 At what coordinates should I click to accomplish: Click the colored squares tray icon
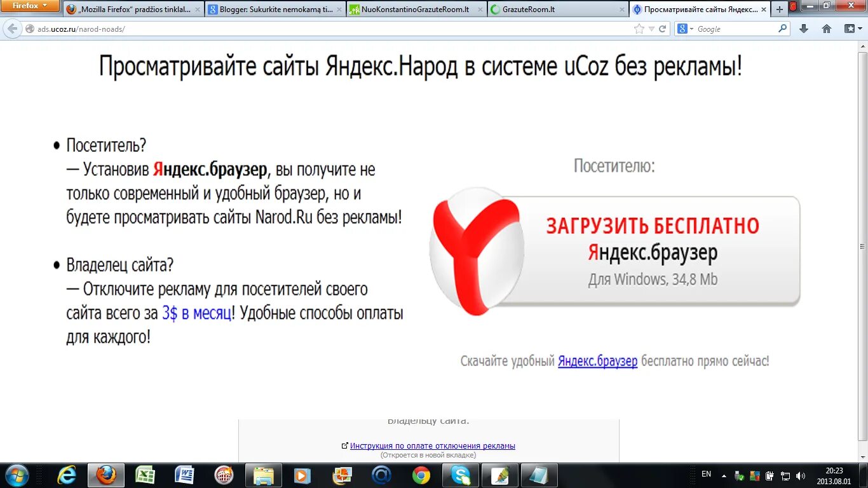pos(754,475)
